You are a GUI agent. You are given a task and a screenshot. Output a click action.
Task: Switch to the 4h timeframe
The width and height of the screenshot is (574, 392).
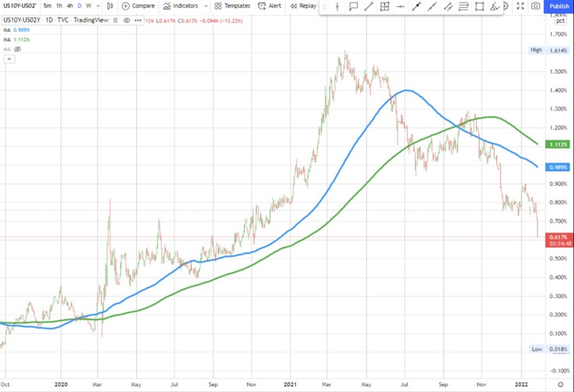point(70,6)
